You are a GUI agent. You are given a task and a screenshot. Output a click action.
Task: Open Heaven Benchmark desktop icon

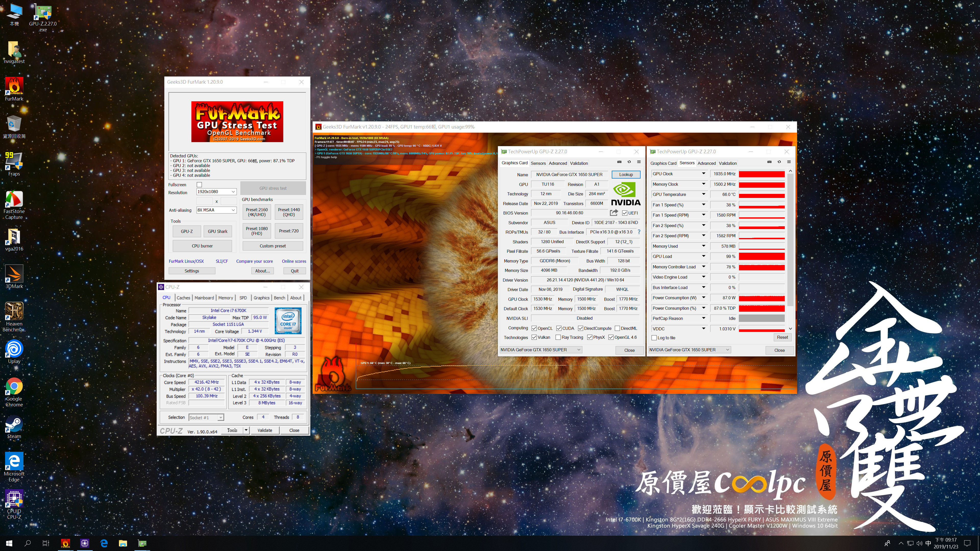(14, 317)
